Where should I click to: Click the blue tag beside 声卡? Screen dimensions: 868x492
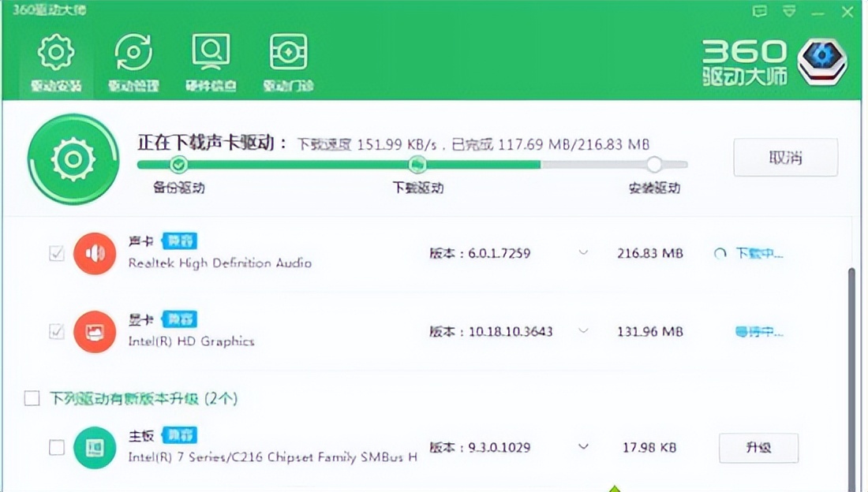179,240
